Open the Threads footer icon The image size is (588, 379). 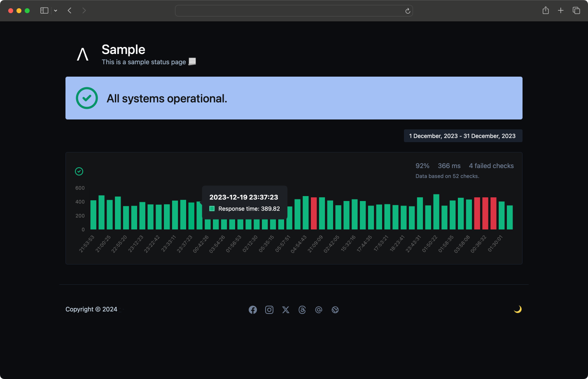click(x=302, y=310)
